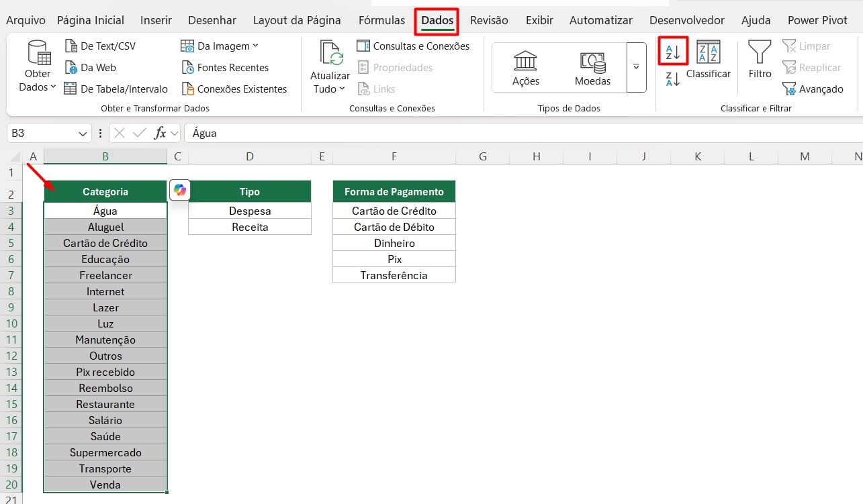Select row 10 header
Image resolution: width=863 pixels, height=504 pixels.
(x=11, y=323)
